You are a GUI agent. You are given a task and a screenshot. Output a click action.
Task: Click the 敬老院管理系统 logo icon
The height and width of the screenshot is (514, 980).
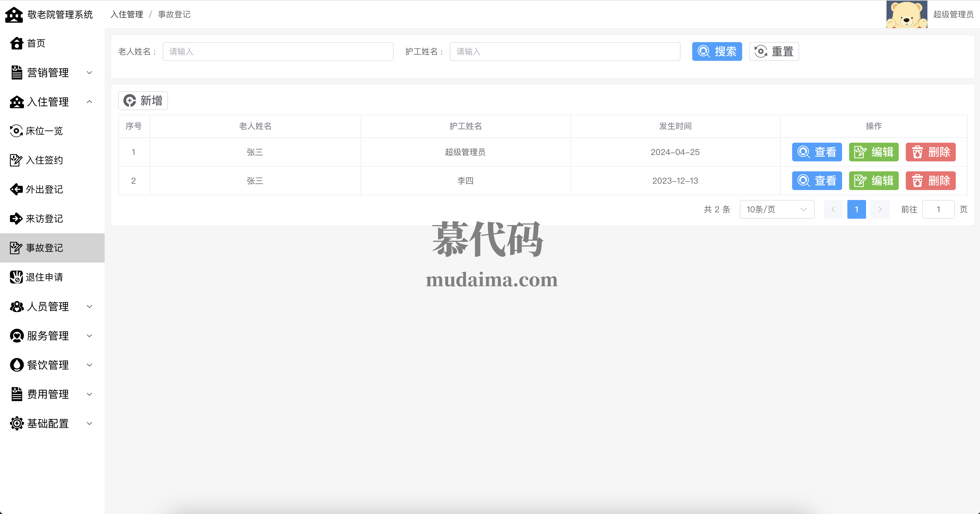(14, 14)
